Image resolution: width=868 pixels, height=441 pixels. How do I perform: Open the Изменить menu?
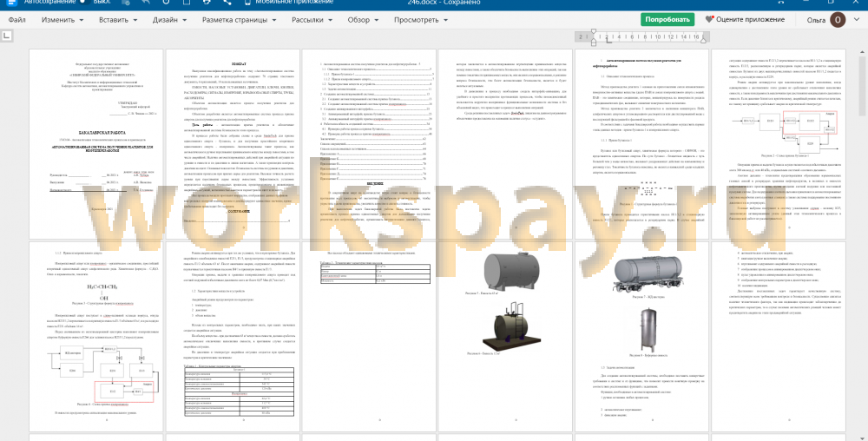(62, 20)
